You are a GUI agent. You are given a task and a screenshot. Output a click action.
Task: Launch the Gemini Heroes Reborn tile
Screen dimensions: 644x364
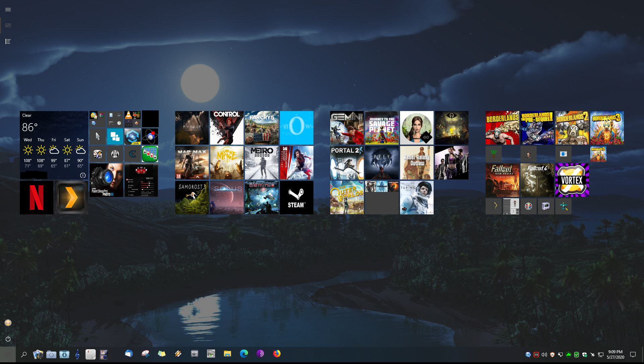tap(347, 128)
